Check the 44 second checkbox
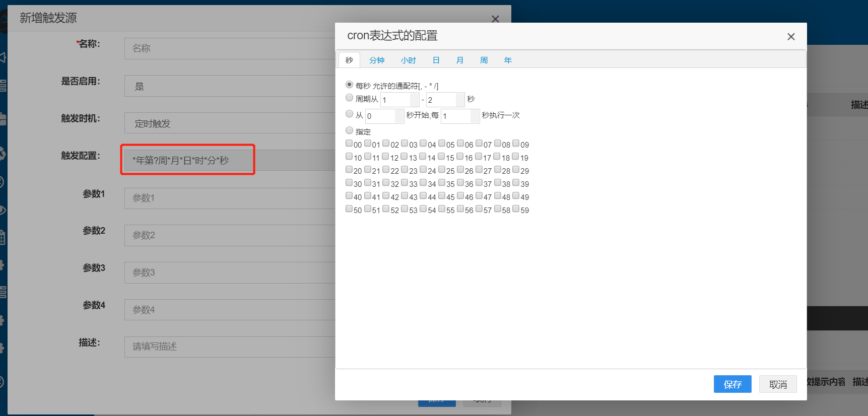868x416 pixels. click(x=423, y=196)
